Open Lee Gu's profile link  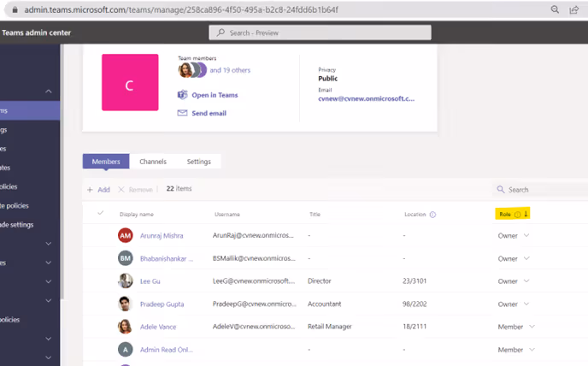(x=150, y=281)
